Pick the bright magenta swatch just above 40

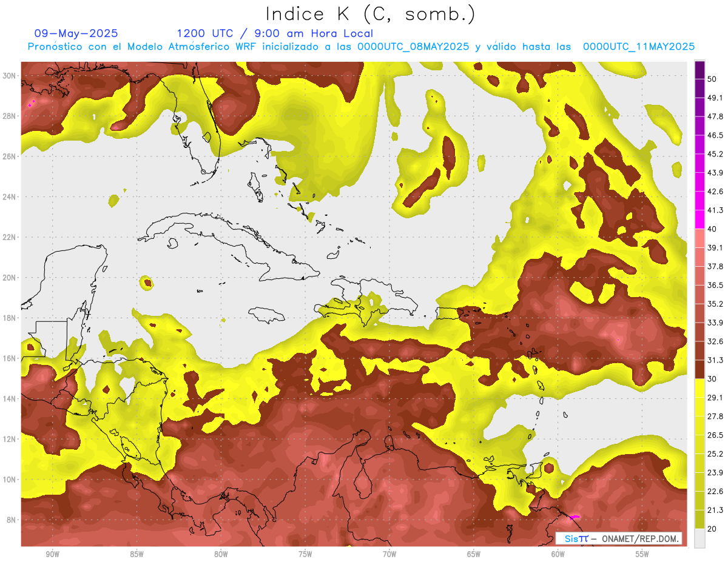[x=699, y=219]
